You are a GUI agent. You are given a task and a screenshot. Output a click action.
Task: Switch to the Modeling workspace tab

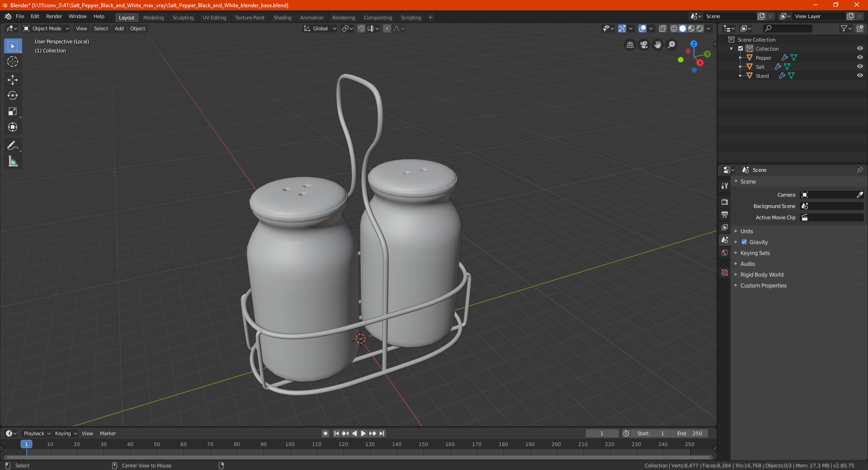click(153, 18)
